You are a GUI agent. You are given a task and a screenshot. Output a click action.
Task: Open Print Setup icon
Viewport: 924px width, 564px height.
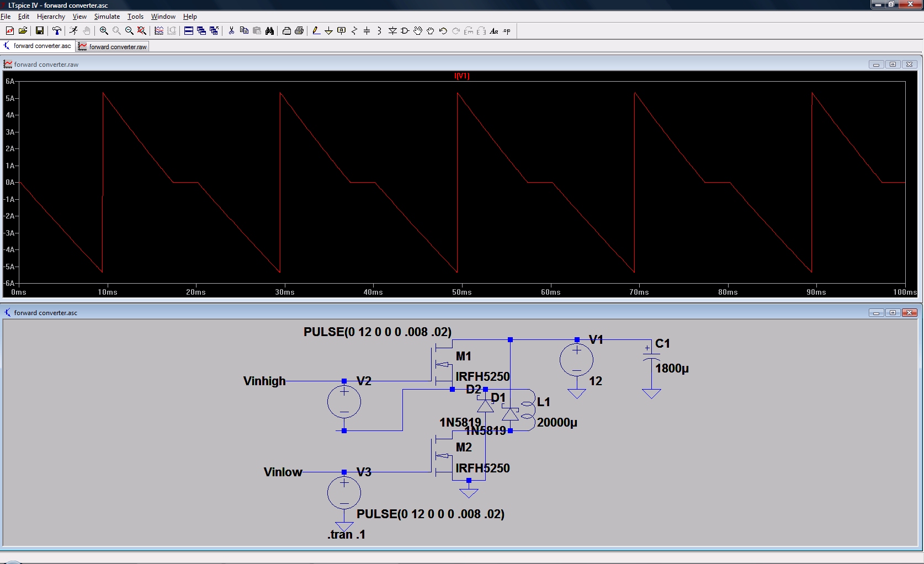coord(286,31)
